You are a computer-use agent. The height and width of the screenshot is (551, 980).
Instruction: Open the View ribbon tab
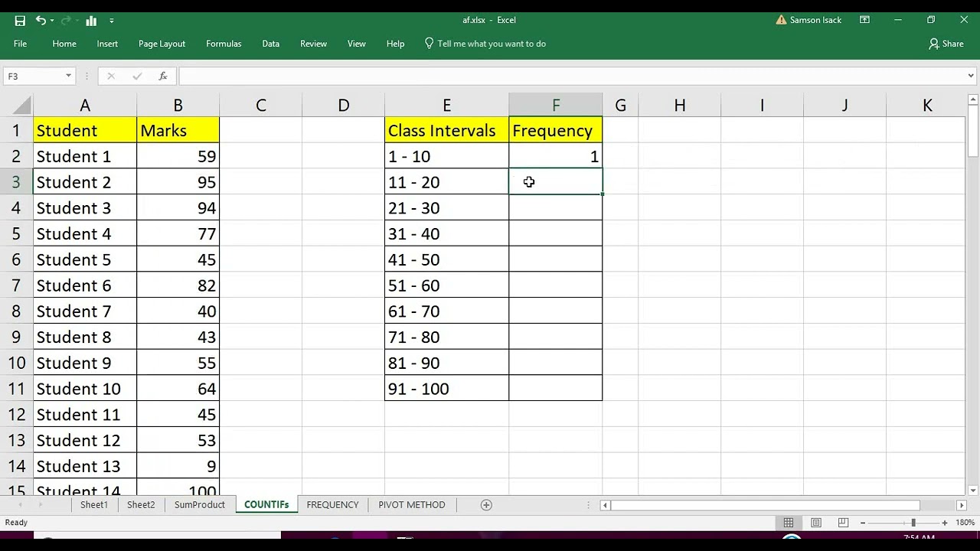[x=357, y=44]
